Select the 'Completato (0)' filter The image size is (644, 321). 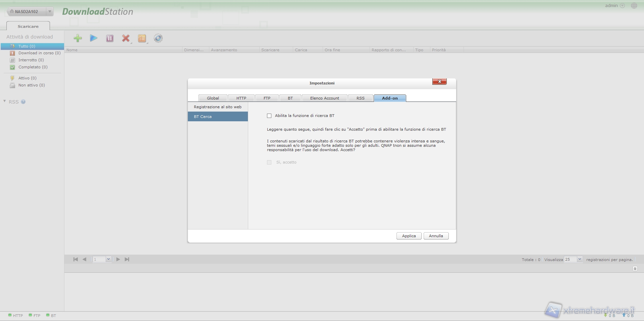tap(33, 67)
